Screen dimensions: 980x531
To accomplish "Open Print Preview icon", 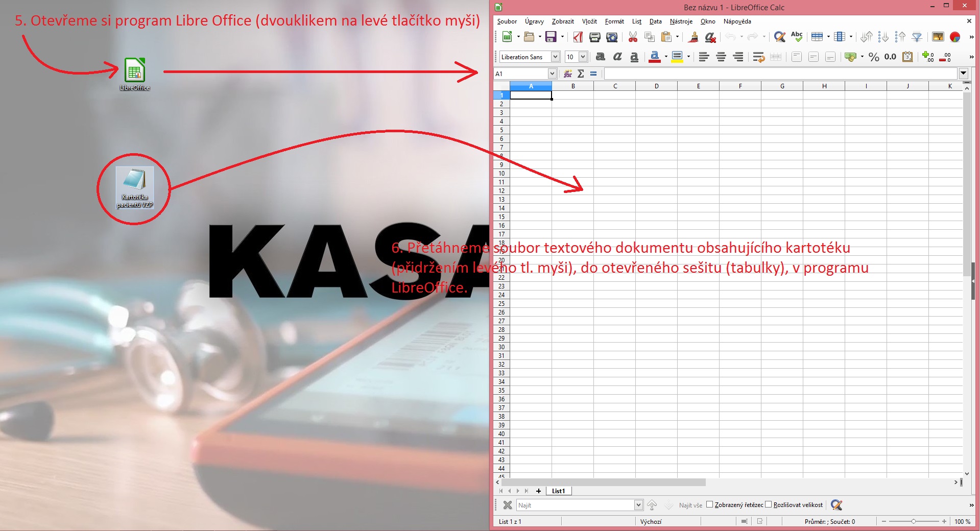I will click(612, 37).
